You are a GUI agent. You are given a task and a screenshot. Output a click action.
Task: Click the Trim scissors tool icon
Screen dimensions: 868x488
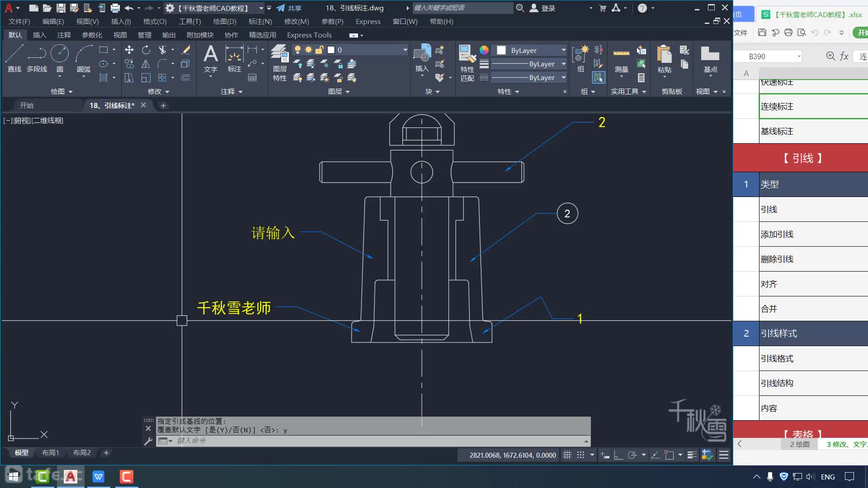click(162, 50)
